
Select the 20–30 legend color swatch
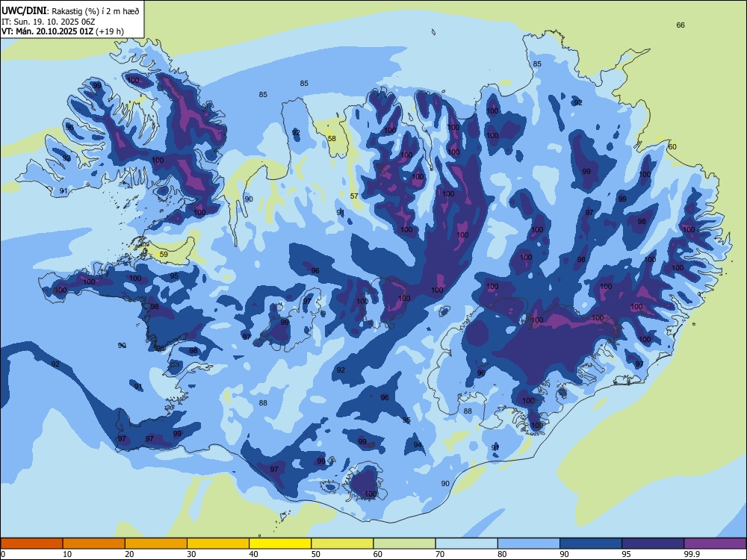pos(156,544)
